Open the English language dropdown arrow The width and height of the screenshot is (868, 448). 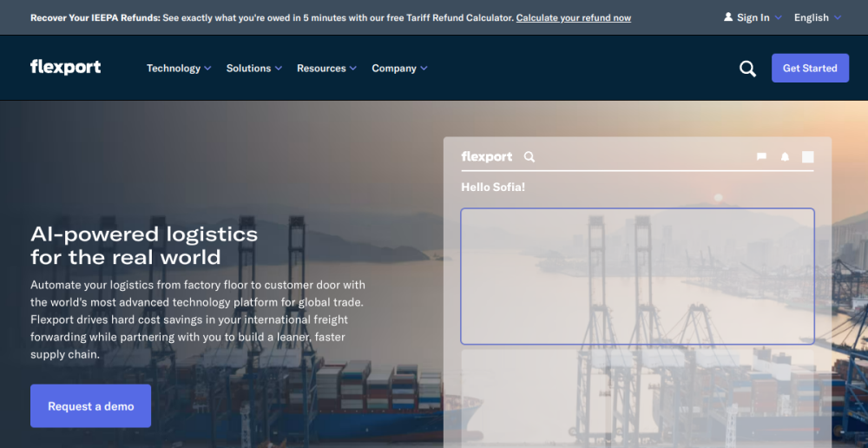coord(838,17)
